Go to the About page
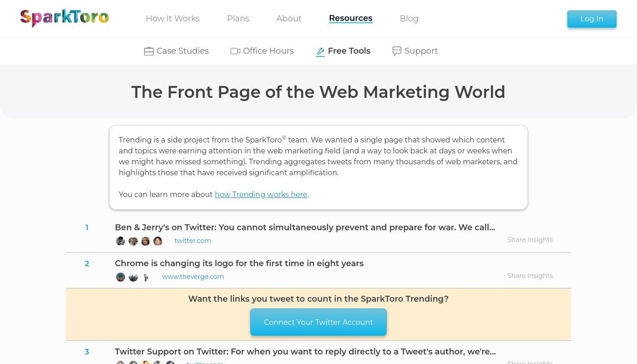The width and height of the screenshot is (637, 364). 289,18
